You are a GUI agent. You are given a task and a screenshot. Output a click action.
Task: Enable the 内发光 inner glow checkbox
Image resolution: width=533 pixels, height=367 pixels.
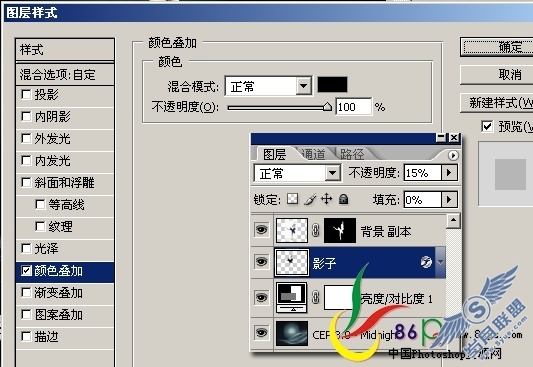(26, 160)
